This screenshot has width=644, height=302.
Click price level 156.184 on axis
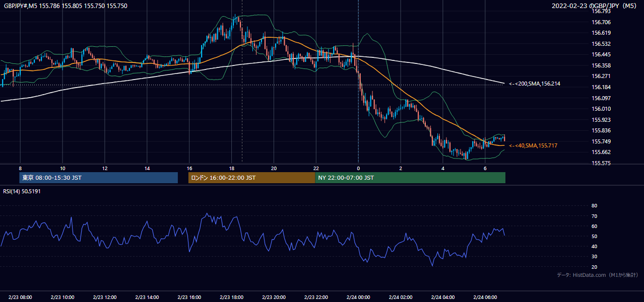coord(601,87)
